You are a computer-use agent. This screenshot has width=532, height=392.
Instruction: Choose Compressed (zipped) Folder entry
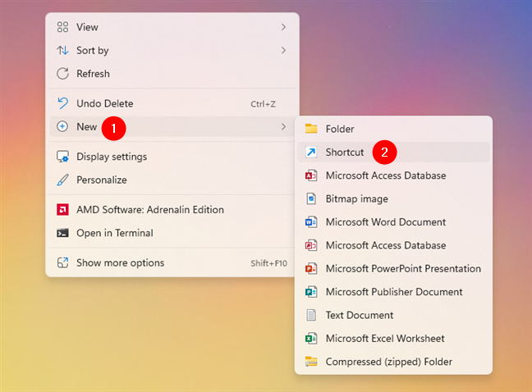(393, 362)
